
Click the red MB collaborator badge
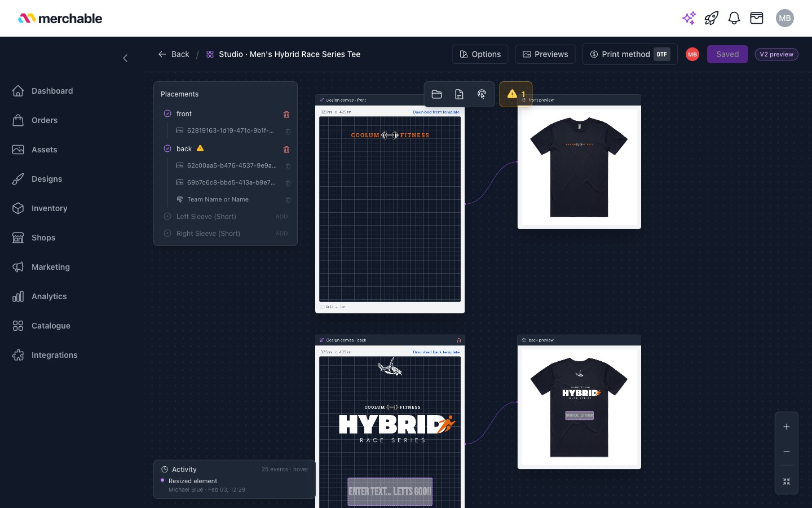pos(692,54)
